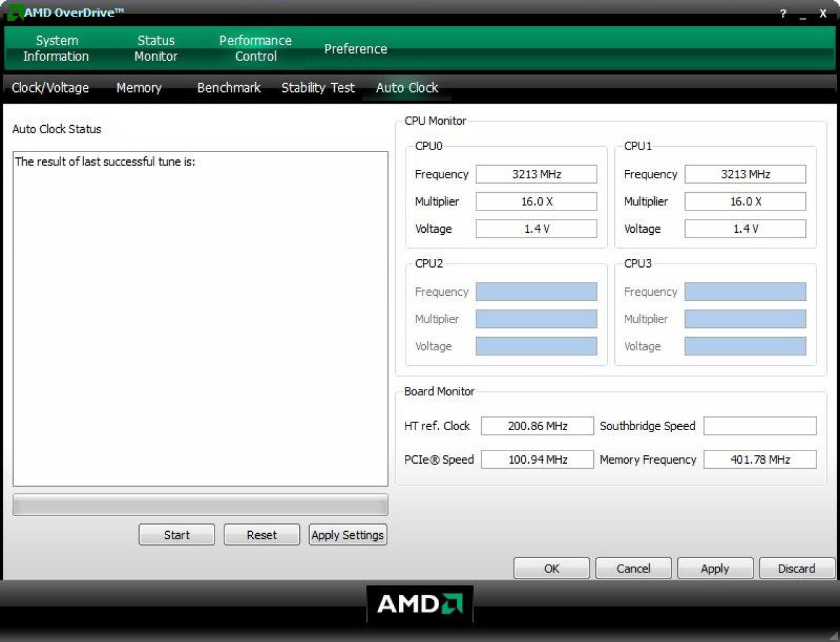The width and height of the screenshot is (840, 642).
Task: Click the AMD OverDrive title bar icon
Action: (14, 12)
